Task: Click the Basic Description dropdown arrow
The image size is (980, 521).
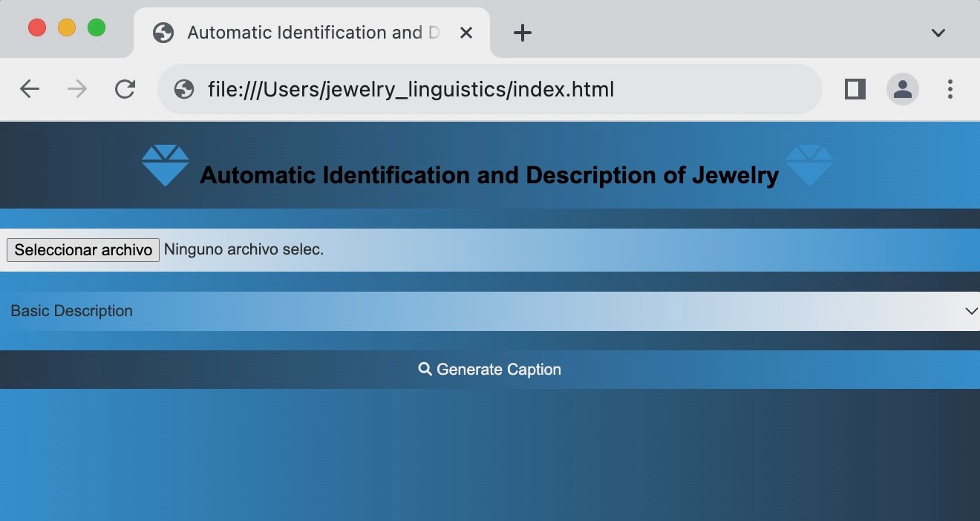Action: (x=971, y=311)
